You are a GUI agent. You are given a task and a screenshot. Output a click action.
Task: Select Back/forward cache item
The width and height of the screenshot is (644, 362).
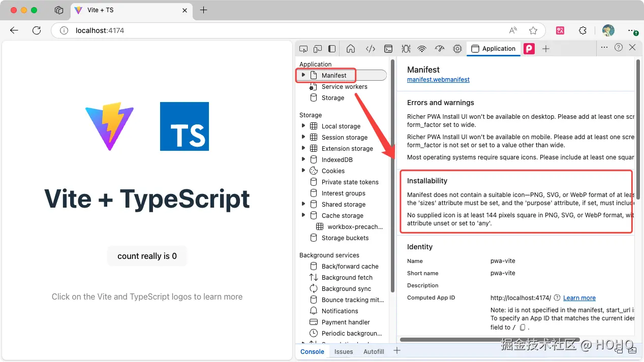point(350,266)
